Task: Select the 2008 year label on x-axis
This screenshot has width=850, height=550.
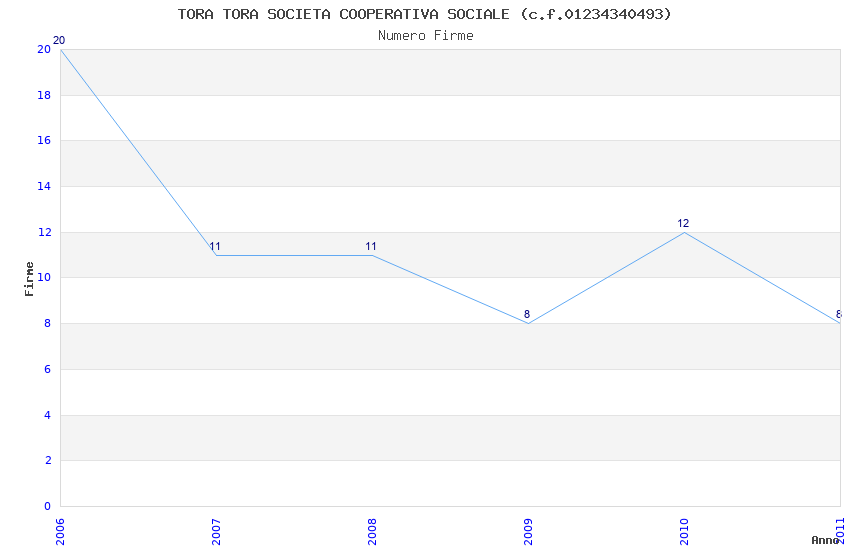Action: 372,530
